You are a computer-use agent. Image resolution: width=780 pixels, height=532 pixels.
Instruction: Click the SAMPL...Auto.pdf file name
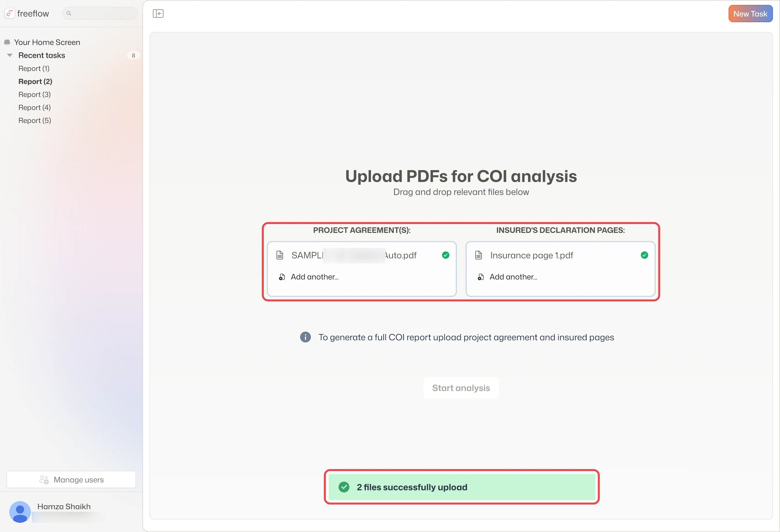pos(354,255)
